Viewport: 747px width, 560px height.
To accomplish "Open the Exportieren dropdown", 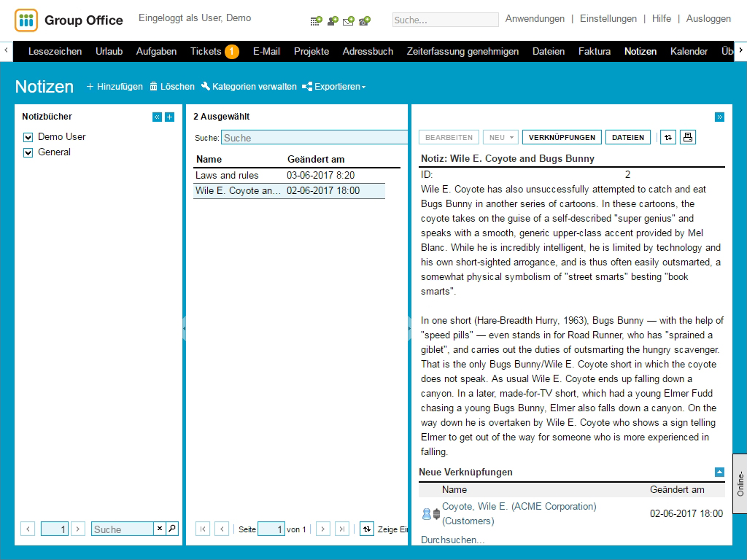I will tap(334, 87).
